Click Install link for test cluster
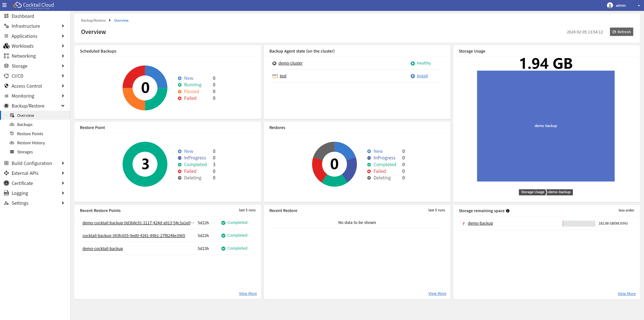This screenshot has height=320, width=644. [x=422, y=76]
